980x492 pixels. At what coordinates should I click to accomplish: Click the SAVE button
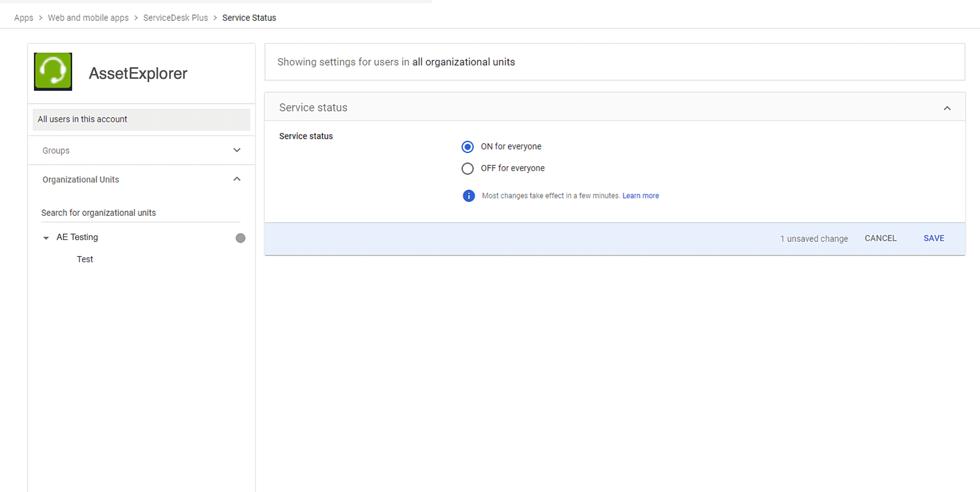(933, 238)
